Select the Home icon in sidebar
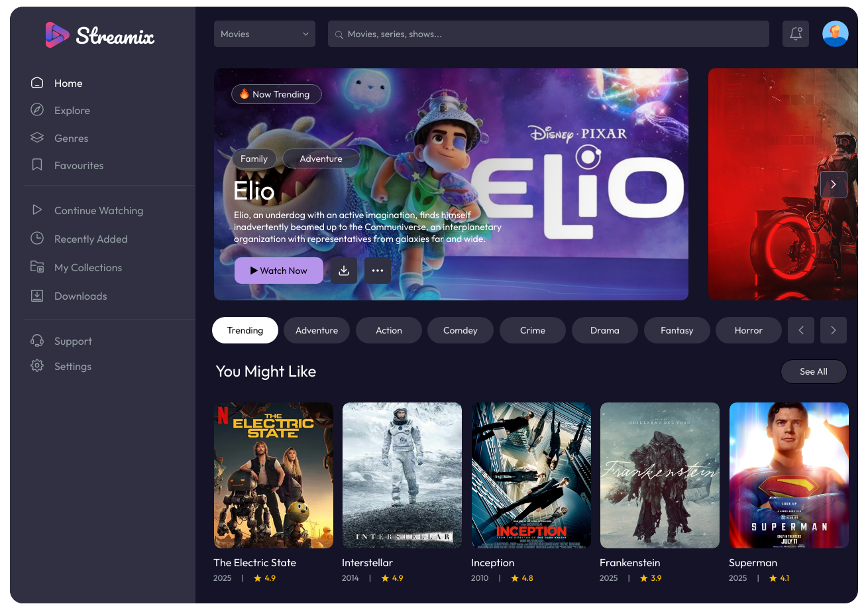The width and height of the screenshot is (868, 610). click(x=37, y=82)
